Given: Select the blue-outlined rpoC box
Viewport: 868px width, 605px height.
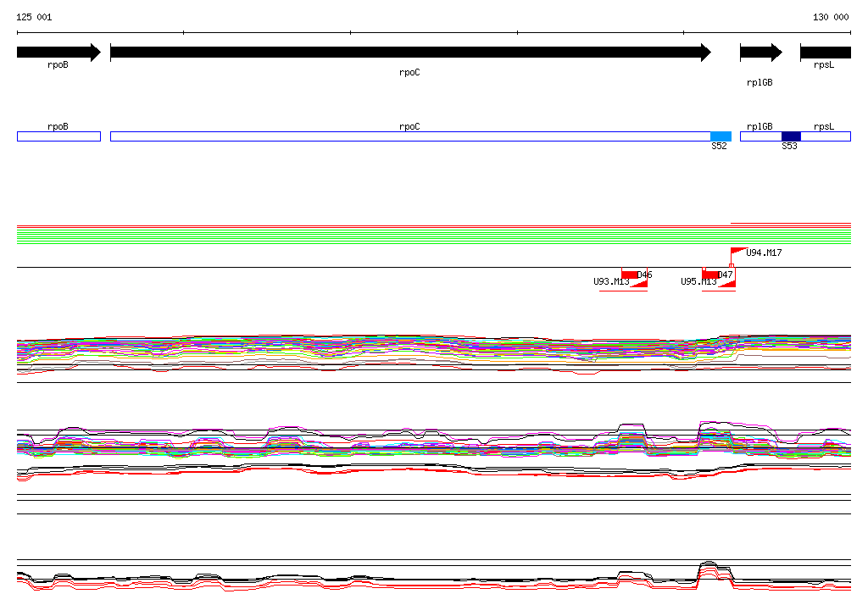Looking at the screenshot, I should click(x=410, y=136).
